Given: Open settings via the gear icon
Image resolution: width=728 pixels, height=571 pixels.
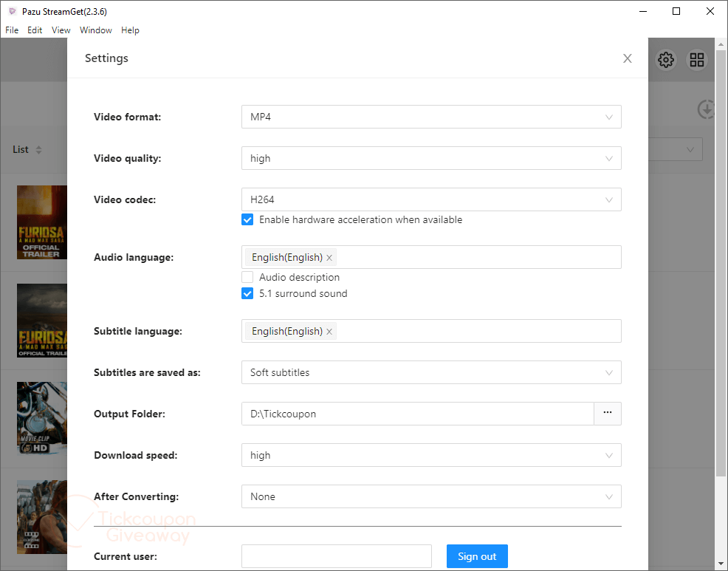Looking at the screenshot, I should pos(666,60).
